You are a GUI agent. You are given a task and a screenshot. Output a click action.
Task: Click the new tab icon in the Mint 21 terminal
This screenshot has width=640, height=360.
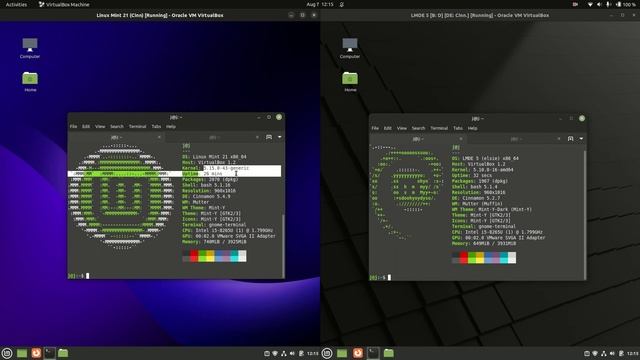click(x=269, y=137)
